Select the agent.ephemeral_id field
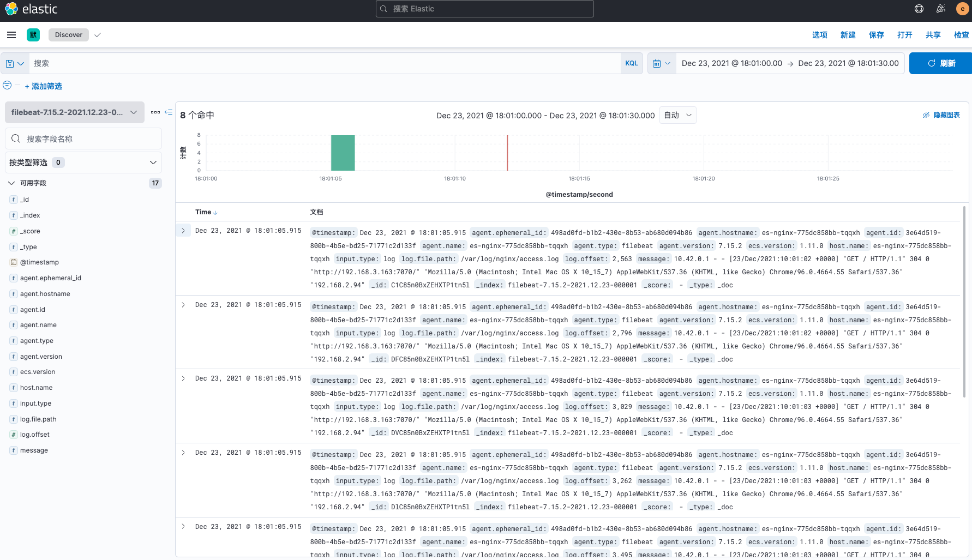The height and width of the screenshot is (560, 972). pyautogui.click(x=51, y=278)
